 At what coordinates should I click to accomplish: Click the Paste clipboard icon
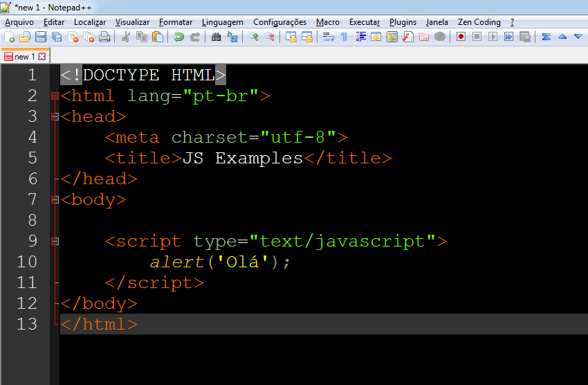click(158, 37)
